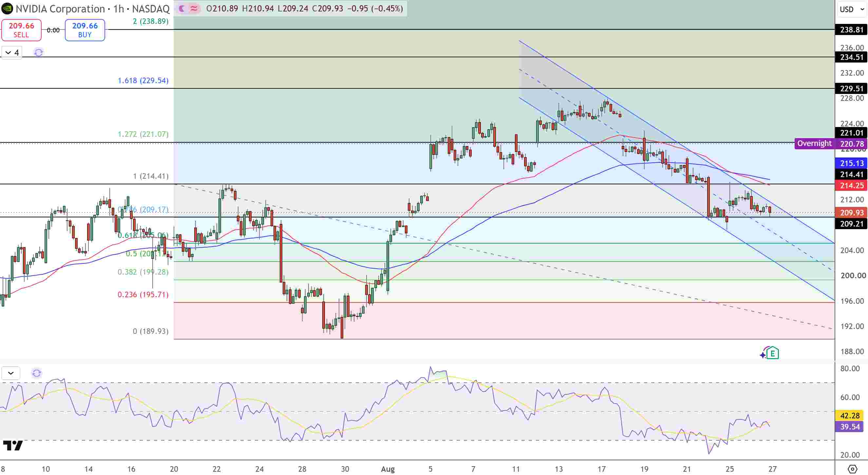Click the 209.66 BUY button
This screenshot has height=475, width=868.
[85, 30]
